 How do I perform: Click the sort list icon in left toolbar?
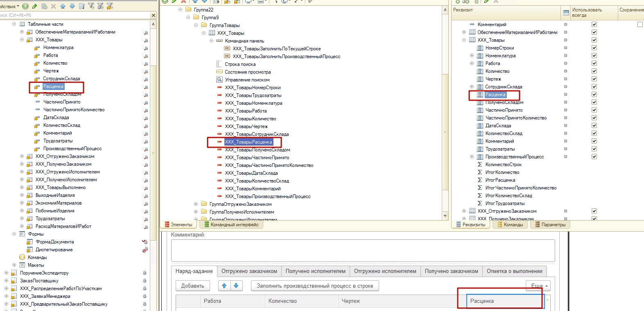[81, 6]
